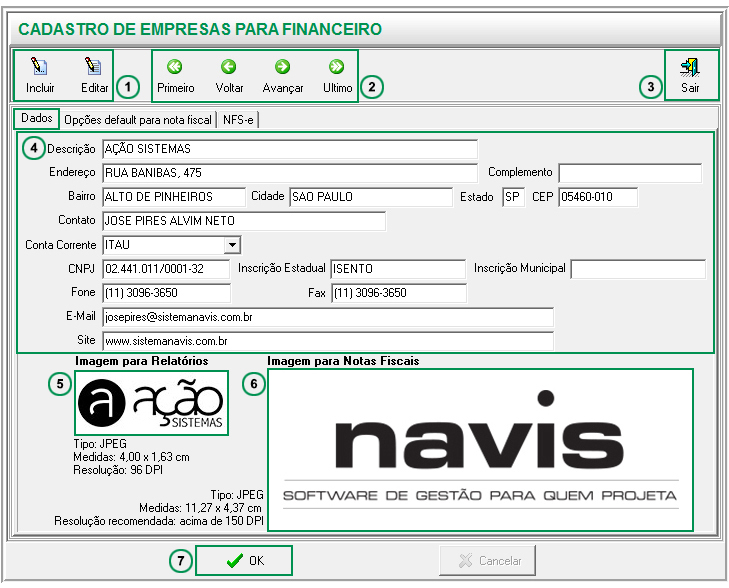Click the Editar pencil icon
This screenshot has width=729, height=588.
pos(93,66)
